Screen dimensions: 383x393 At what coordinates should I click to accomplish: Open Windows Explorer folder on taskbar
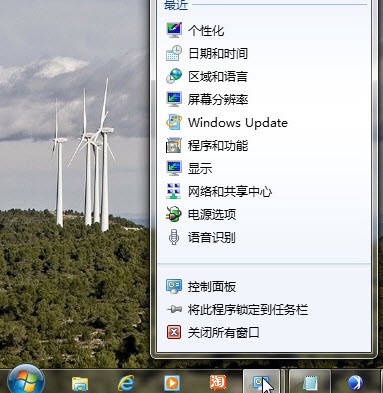click(80, 384)
